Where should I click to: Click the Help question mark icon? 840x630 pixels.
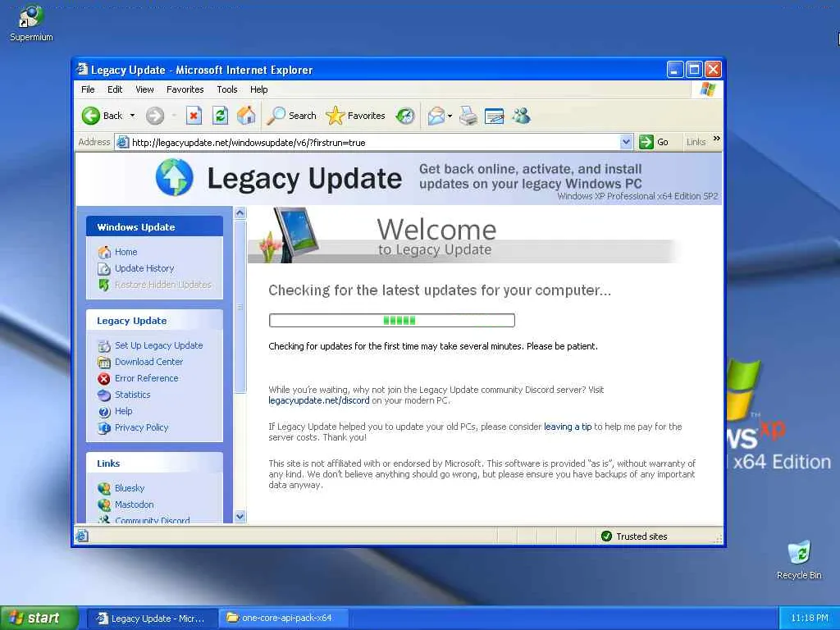click(104, 412)
